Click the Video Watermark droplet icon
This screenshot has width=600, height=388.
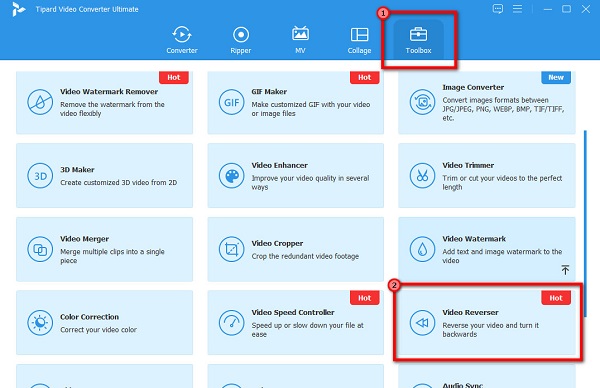[x=422, y=249]
